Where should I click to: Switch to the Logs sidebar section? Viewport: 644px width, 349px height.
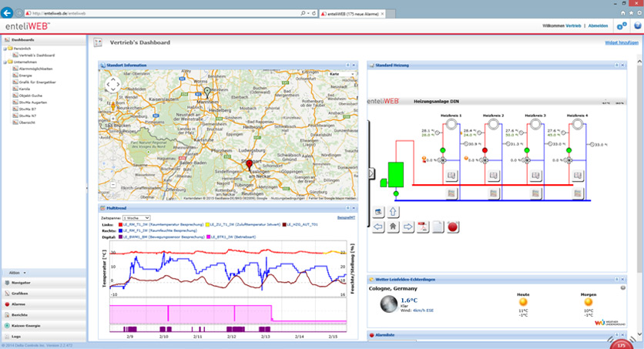tap(44, 336)
